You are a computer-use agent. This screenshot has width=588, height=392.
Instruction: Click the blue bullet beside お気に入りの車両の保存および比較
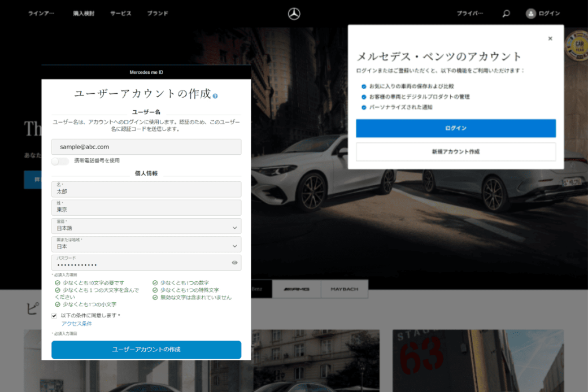[x=364, y=86]
